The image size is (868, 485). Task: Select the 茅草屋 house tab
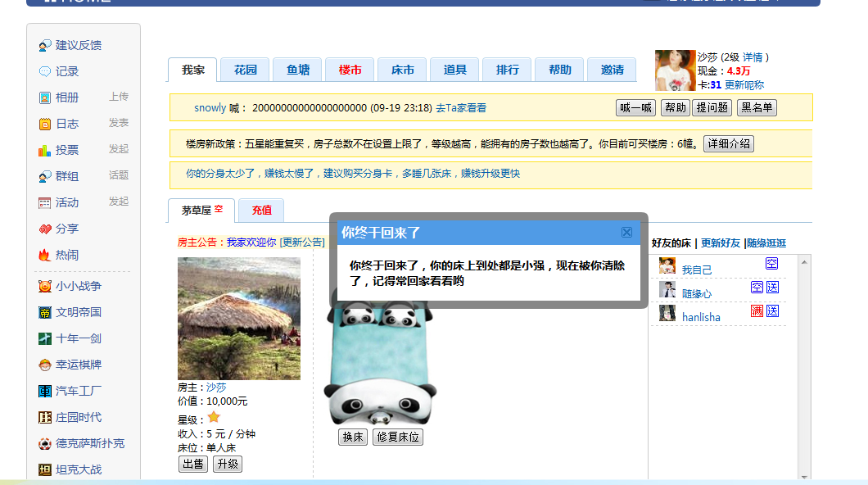pyautogui.click(x=201, y=211)
